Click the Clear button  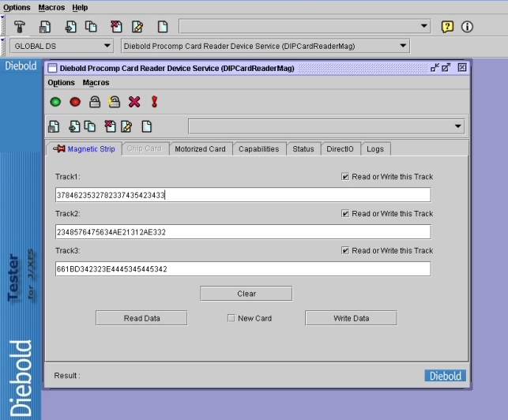click(x=246, y=294)
